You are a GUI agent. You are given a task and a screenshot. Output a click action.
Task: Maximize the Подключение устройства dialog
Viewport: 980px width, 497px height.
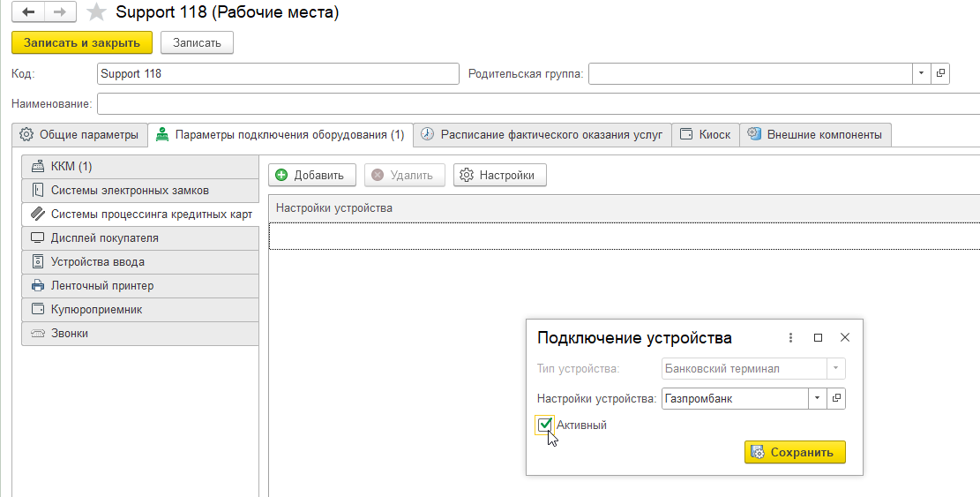pos(818,337)
